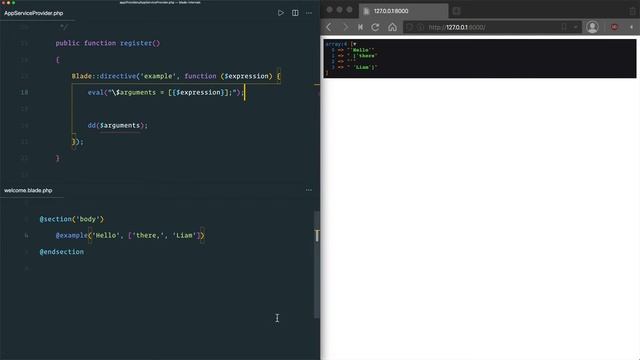Open the browser profile avatar
Viewport: 640px width, 360px height.
pos(592,27)
